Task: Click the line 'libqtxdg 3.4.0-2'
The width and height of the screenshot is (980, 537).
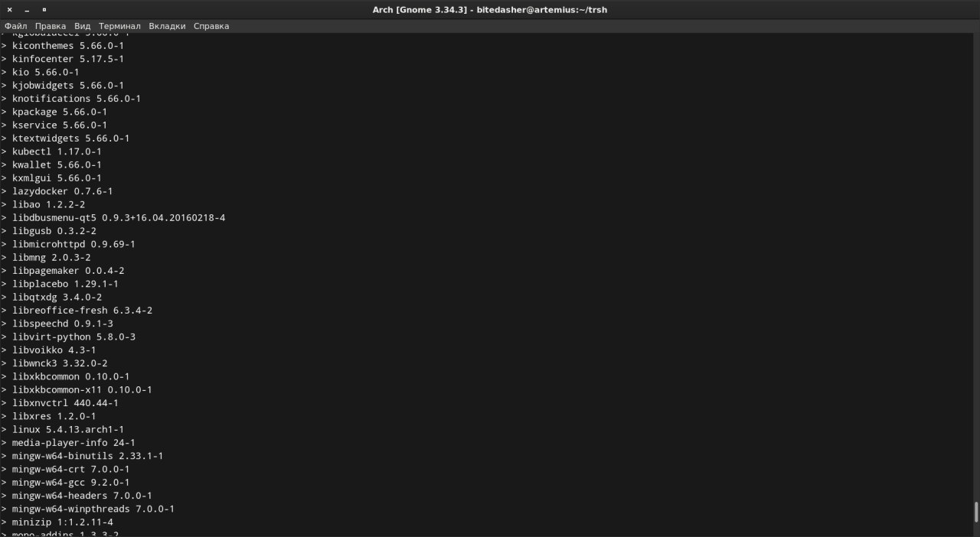Action: [x=57, y=297]
